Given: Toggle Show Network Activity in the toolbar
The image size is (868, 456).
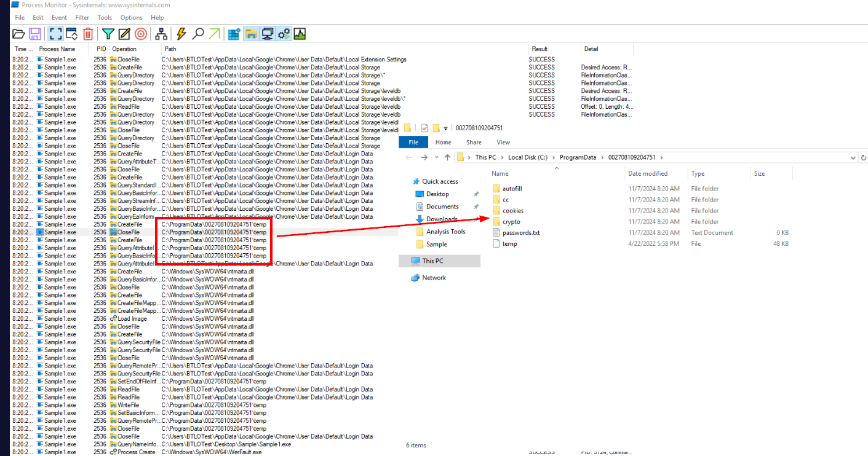Looking at the screenshot, I should (x=268, y=34).
